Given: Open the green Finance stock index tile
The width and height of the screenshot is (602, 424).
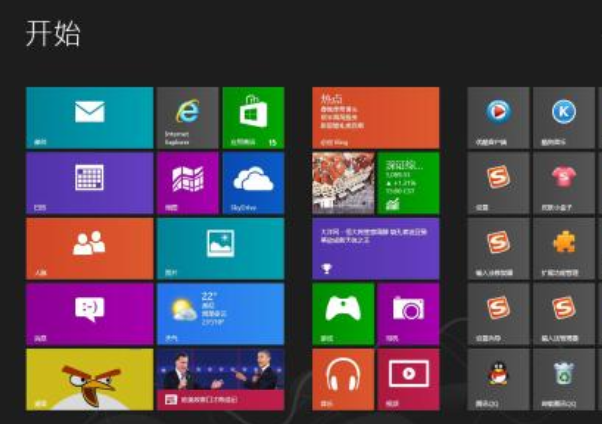Looking at the screenshot, I should click(408, 183).
